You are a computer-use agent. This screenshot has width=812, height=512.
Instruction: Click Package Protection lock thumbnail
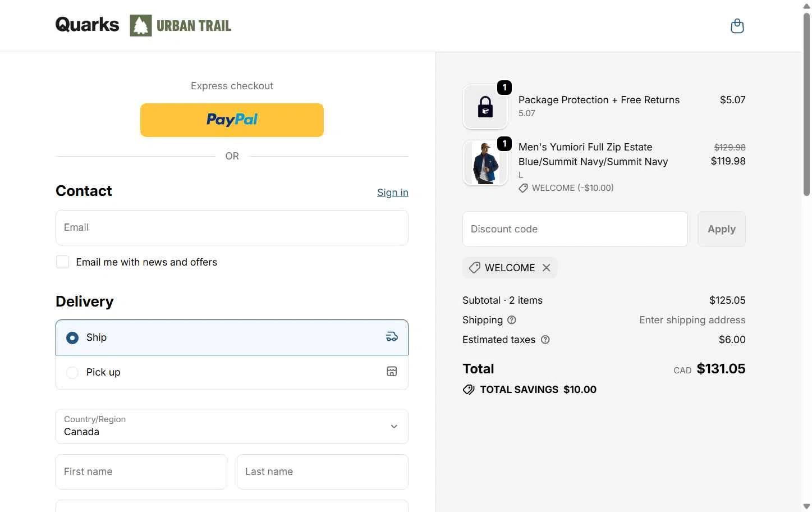tap(485, 107)
